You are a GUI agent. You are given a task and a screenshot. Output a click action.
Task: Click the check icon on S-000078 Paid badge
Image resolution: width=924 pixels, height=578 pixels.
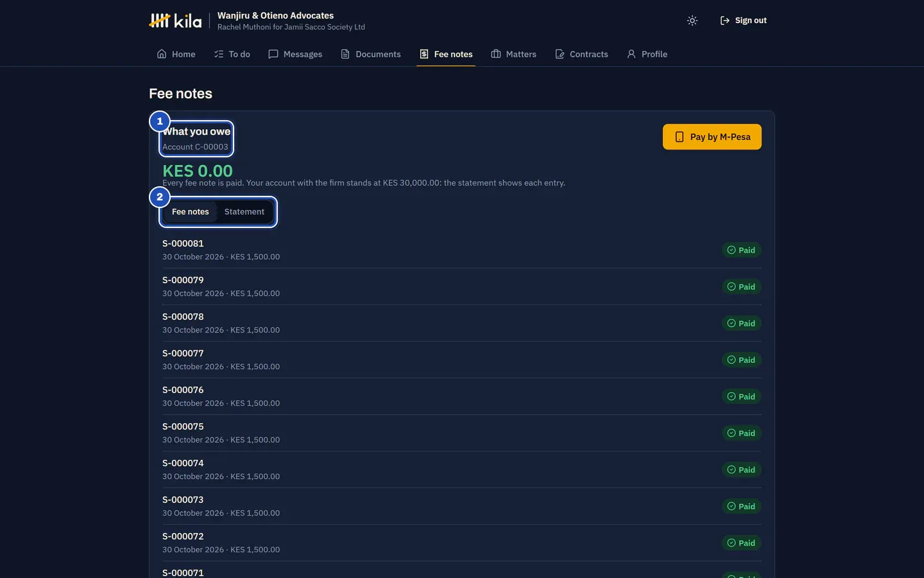[732, 323]
